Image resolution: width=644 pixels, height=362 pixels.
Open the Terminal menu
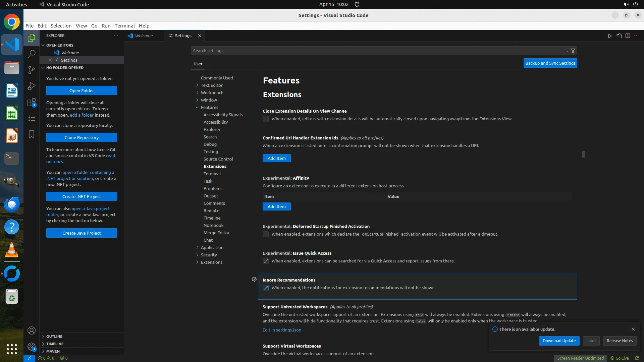[x=124, y=26]
